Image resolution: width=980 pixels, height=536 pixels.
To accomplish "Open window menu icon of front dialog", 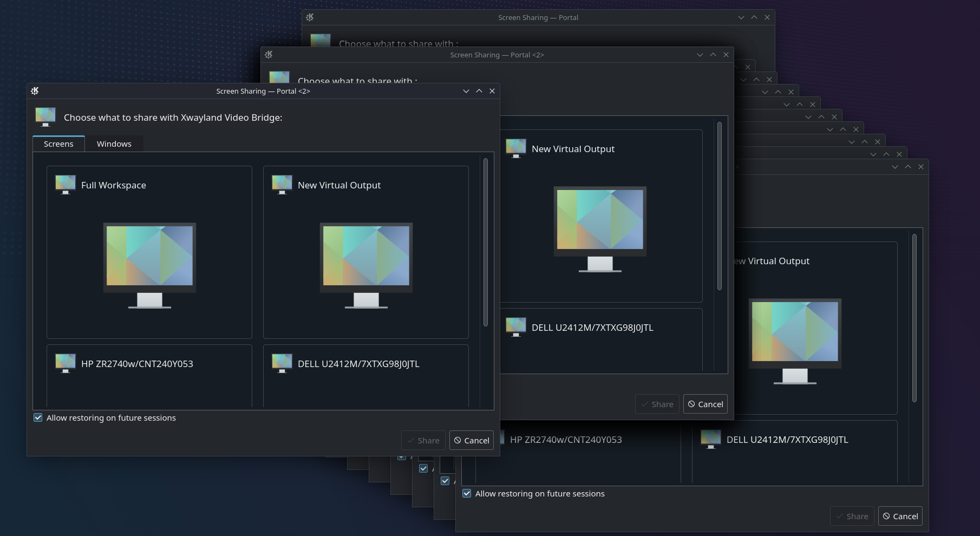I will coord(35,91).
